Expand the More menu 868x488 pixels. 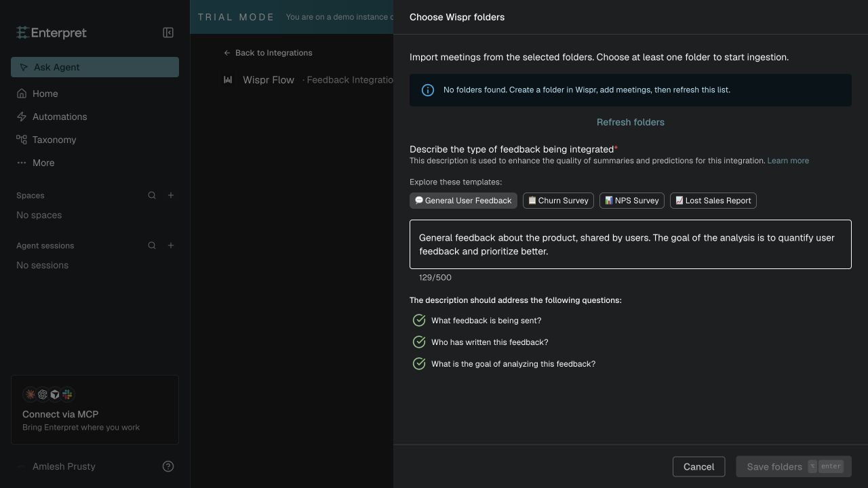tap(95, 163)
